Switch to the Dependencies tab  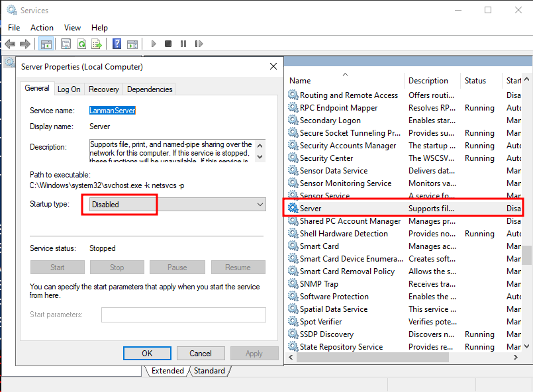pyautogui.click(x=150, y=89)
